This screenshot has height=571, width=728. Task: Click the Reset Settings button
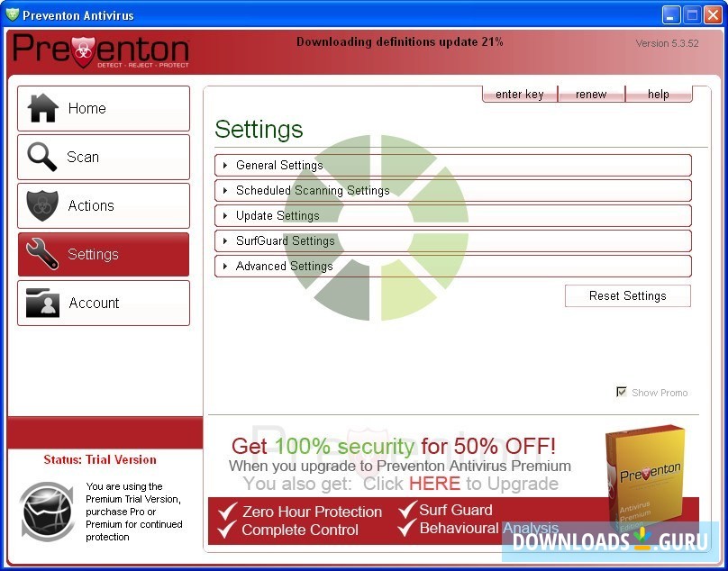628,295
